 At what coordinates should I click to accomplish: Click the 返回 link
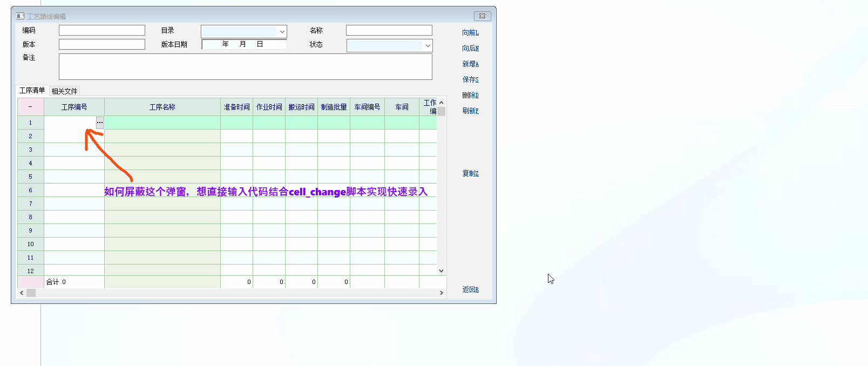[470, 289]
